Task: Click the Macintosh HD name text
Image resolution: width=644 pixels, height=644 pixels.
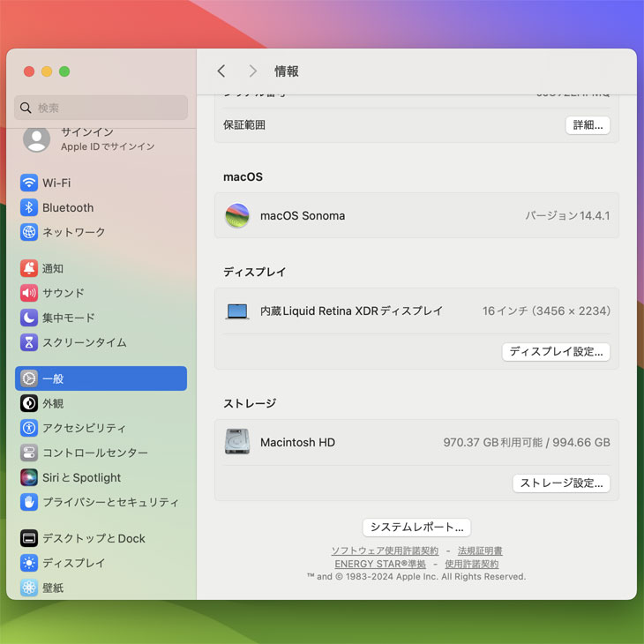Action: click(298, 442)
